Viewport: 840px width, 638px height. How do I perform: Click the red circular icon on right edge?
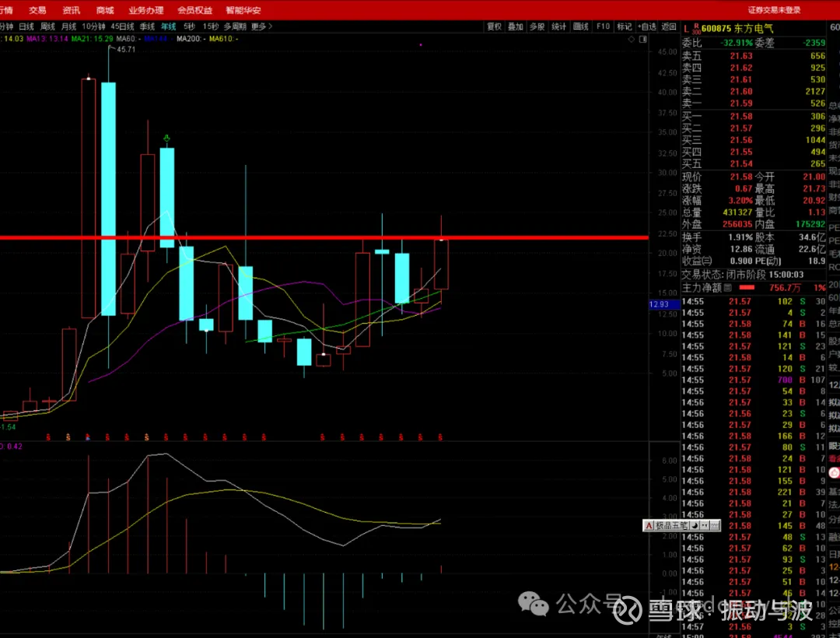coord(834,472)
